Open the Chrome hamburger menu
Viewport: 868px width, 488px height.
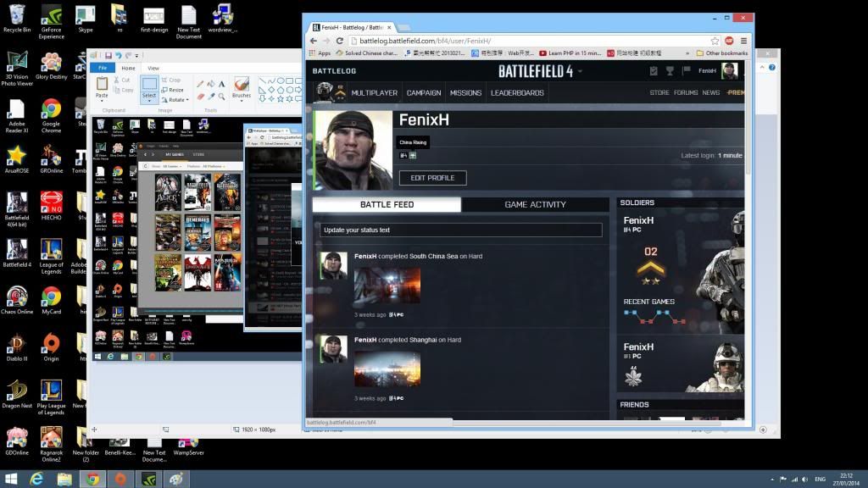coord(743,41)
